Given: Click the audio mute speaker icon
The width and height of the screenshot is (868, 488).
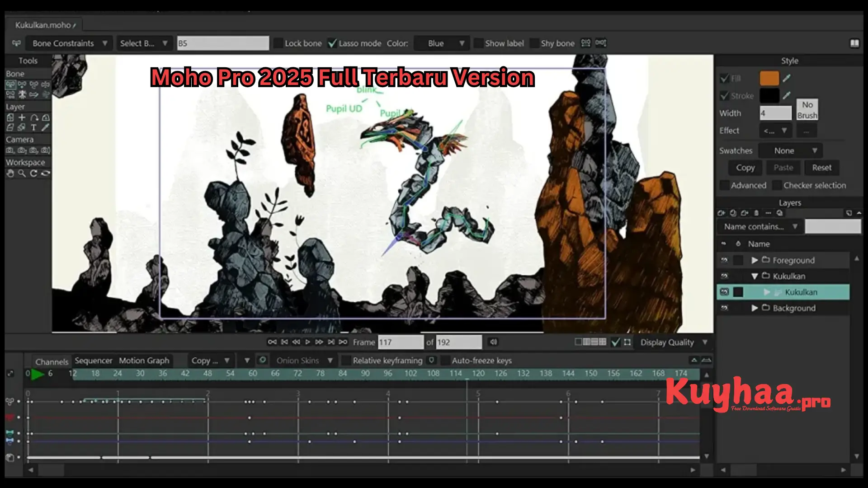Looking at the screenshot, I should click(x=493, y=342).
